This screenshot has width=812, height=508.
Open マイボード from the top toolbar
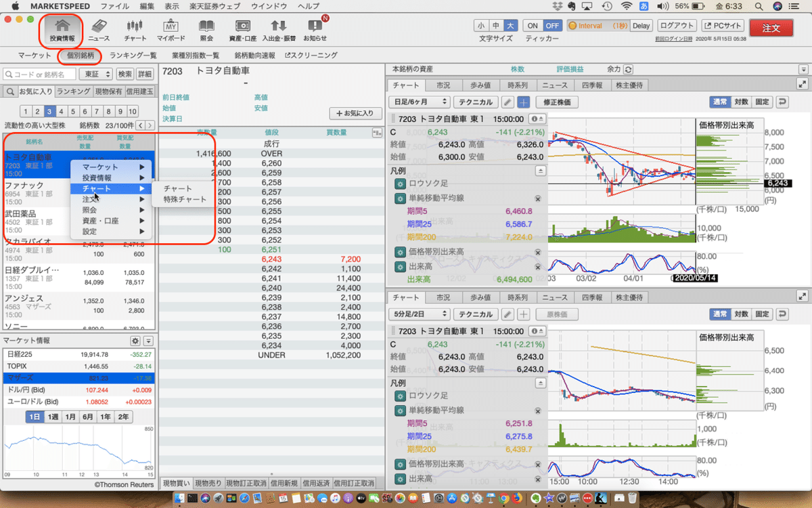(170, 27)
